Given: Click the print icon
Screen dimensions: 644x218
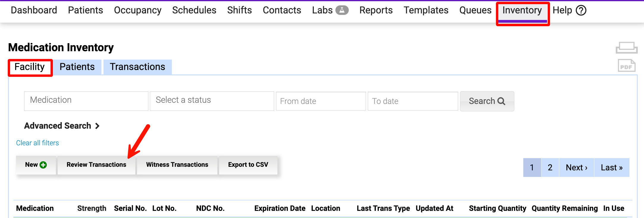Looking at the screenshot, I should coord(626,48).
